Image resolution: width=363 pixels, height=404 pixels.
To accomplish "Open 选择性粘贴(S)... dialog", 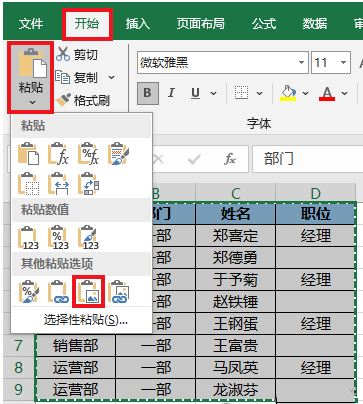I will [86, 320].
